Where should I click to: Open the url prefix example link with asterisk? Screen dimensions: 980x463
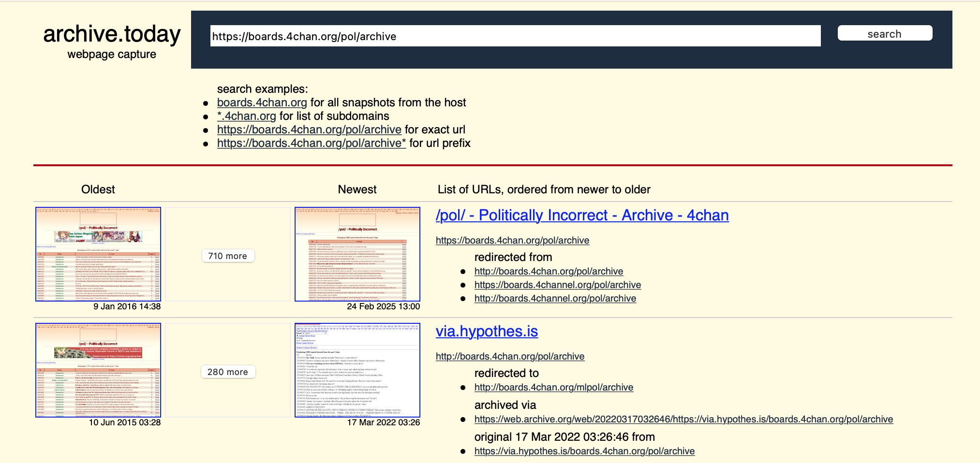point(312,143)
